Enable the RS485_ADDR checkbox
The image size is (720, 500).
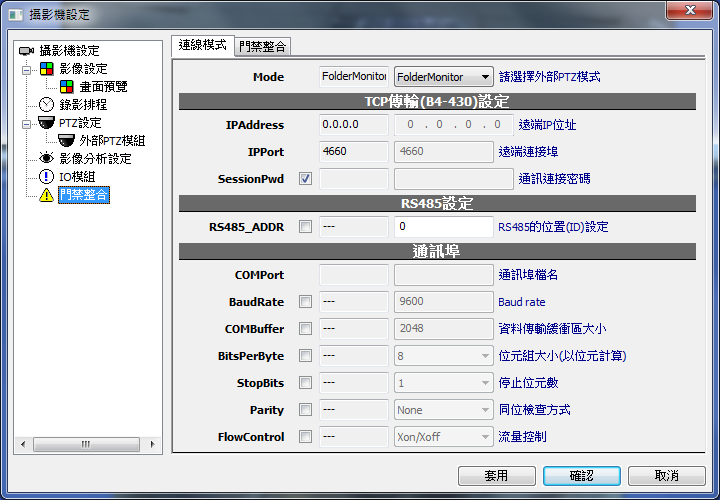coord(305,227)
